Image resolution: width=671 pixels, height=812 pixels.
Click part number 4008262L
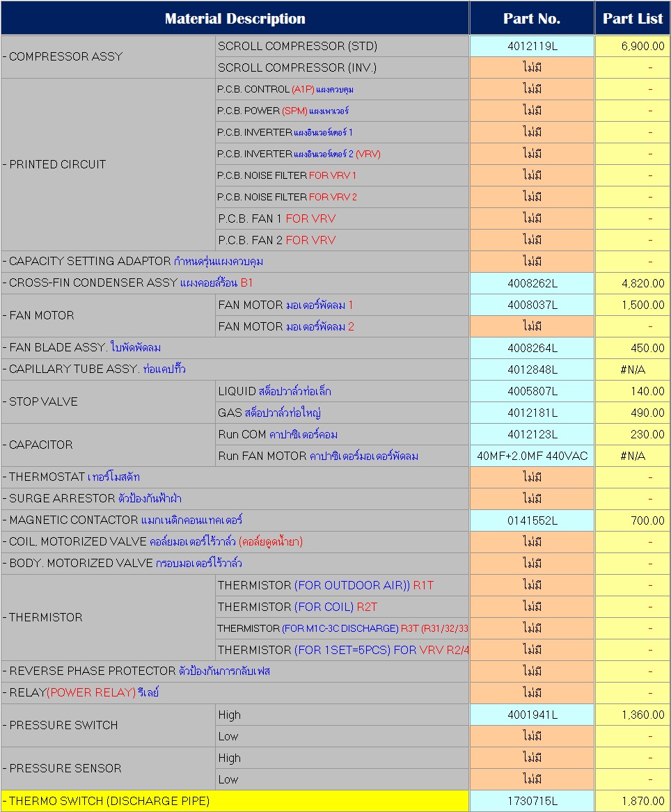point(532,284)
